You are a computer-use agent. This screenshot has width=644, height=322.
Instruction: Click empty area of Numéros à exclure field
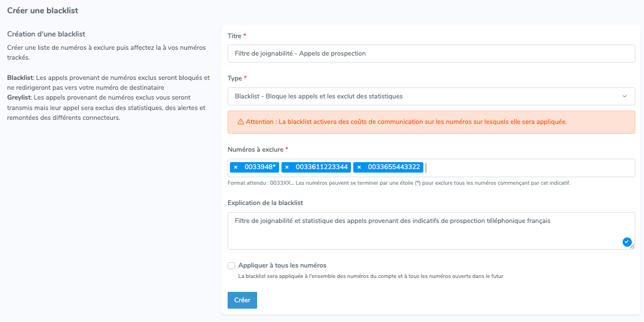[x=530, y=168]
